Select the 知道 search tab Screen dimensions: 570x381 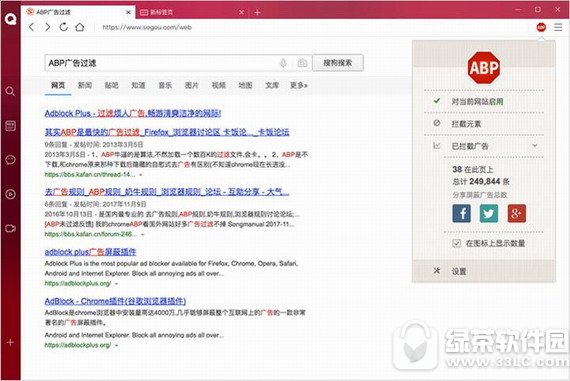coord(138,85)
